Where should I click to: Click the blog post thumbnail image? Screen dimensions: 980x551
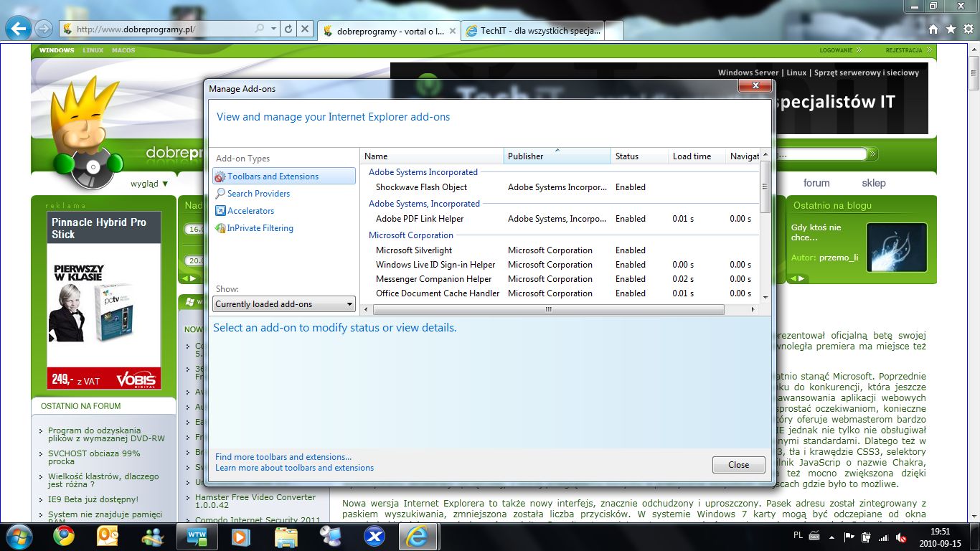click(x=897, y=248)
